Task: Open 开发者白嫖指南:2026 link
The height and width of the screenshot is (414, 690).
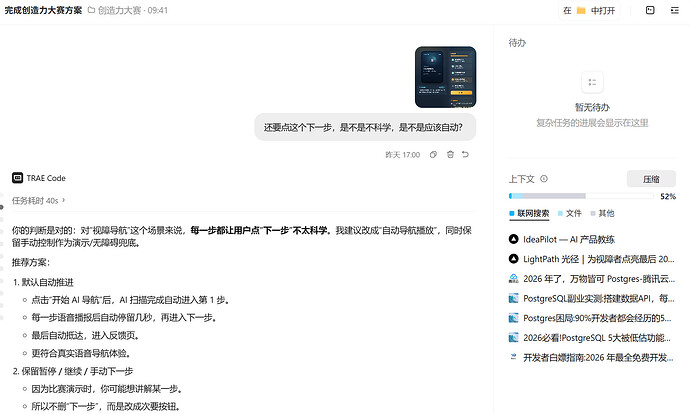Action: pos(598,357)
